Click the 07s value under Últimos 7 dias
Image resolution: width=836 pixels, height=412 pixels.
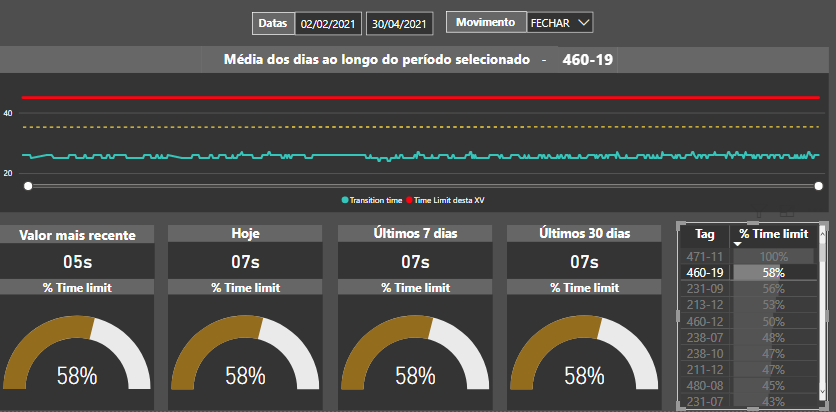pyautogui.click(x=415, y=262)
